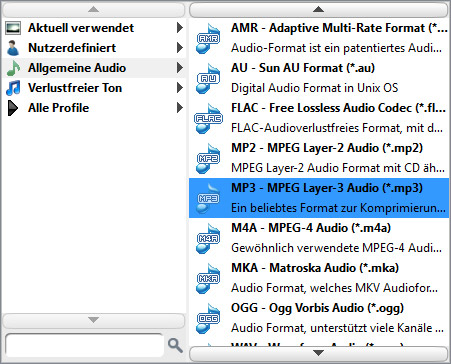This screenshot has height=364, width=451.
Task: Focus the profile search input field
Action: click(85, 346)
